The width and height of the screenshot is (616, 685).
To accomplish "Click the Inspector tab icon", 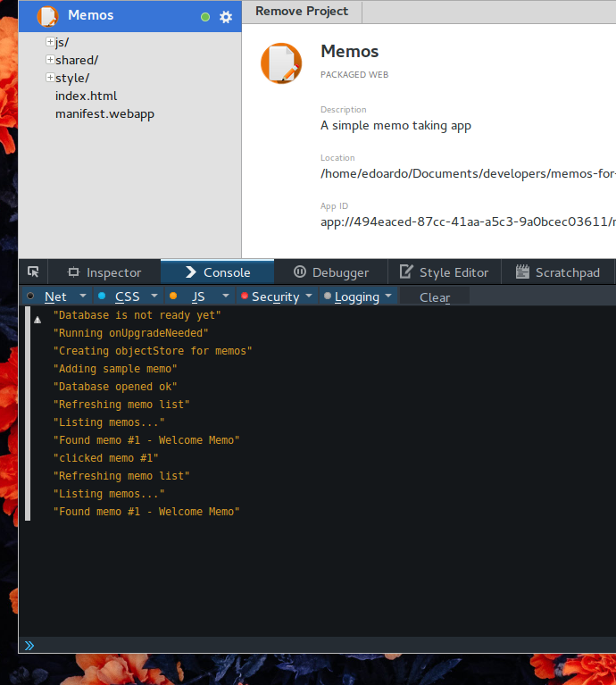I will click(73, 272).
